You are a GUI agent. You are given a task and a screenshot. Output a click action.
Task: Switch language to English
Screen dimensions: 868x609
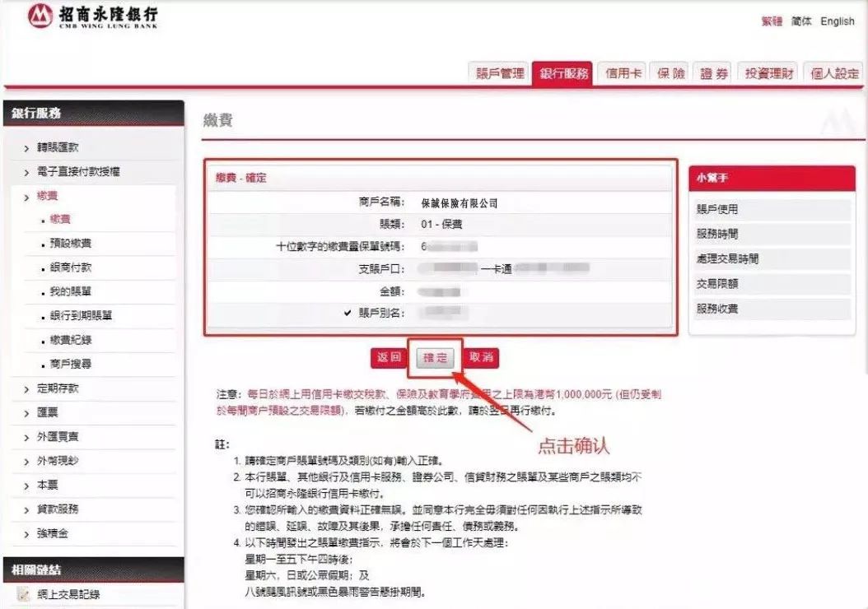click(837, 21)
